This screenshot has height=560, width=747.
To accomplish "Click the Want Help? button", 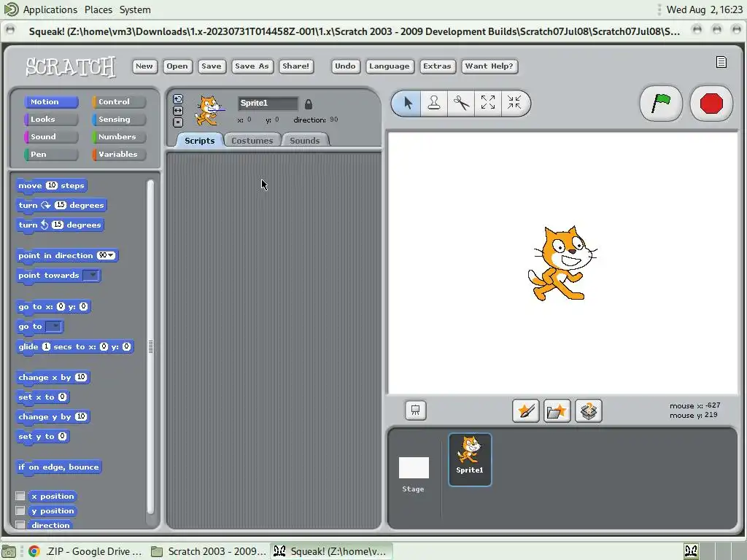I will 489,66.
